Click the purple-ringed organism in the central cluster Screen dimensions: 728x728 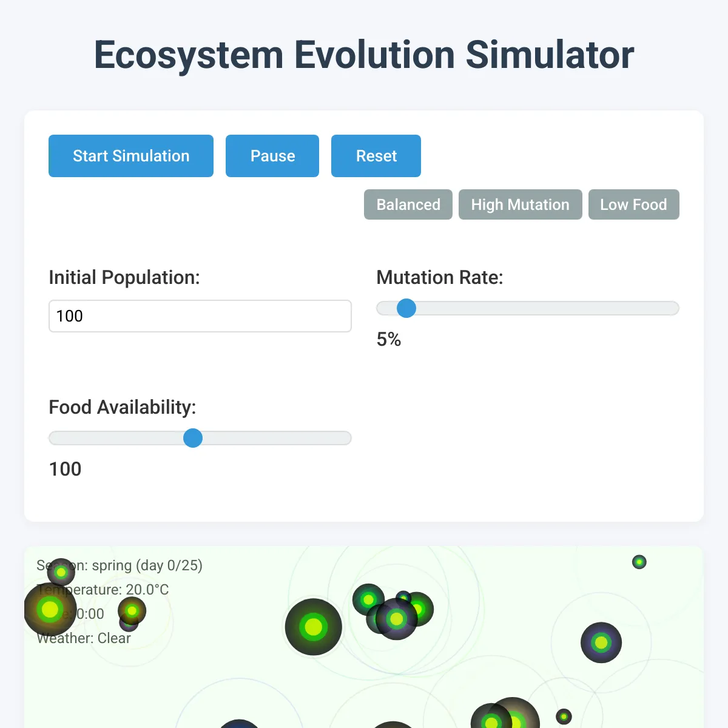pos(397,619)
